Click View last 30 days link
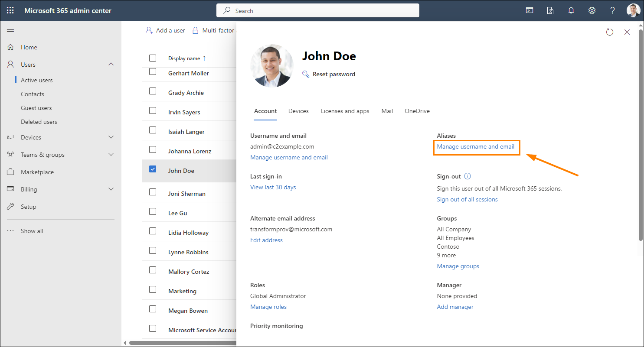The image size is (644, 347). [273, 187]
